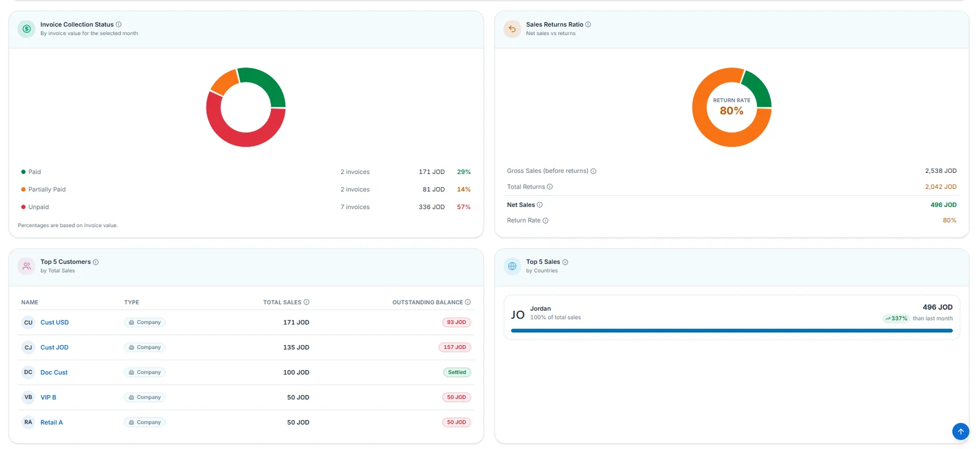Click the DC avatar for Doc Cust
Screen dimensions: 980x449
[28, 372]
